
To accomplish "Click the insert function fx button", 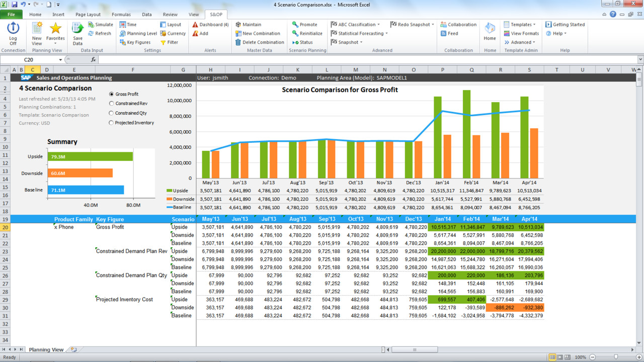I will click(94, 60).
